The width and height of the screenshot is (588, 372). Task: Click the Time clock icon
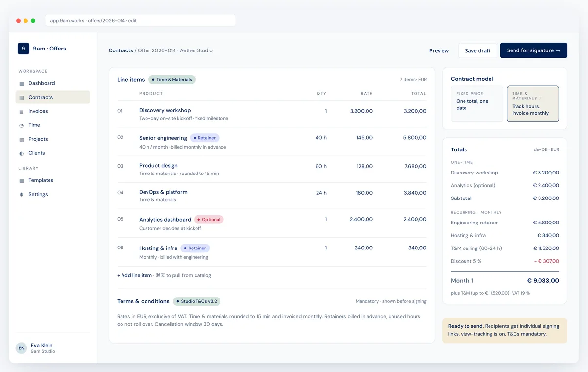pos(21,125)
